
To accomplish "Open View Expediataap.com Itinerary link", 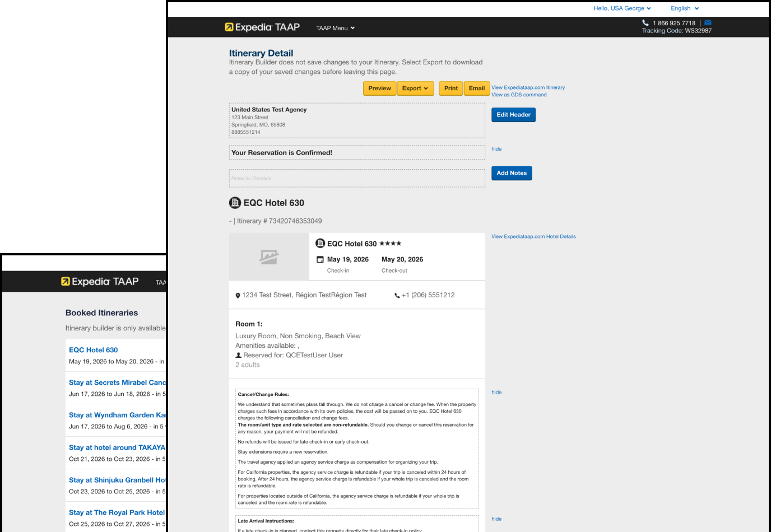I will point(528,87).
